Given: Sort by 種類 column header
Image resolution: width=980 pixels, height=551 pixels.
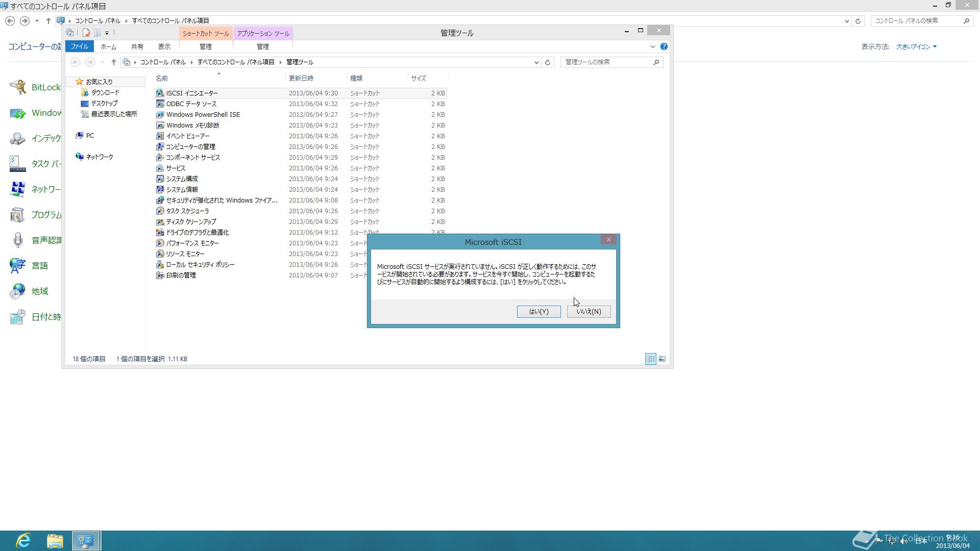Looking at the screenshot, I should point(377,78).
